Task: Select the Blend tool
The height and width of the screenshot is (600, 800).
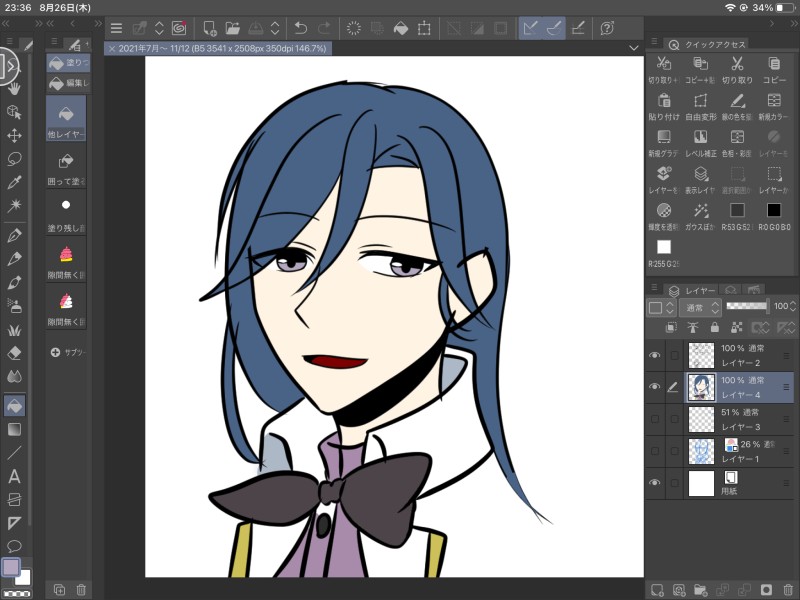Action: tap(14, 377)
